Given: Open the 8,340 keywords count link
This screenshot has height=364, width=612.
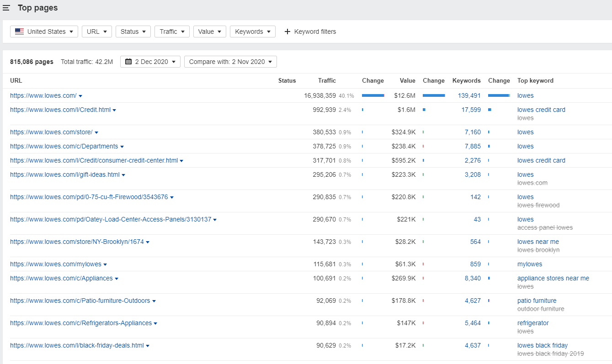Looking at the screenshot, I should pos(473,278).
